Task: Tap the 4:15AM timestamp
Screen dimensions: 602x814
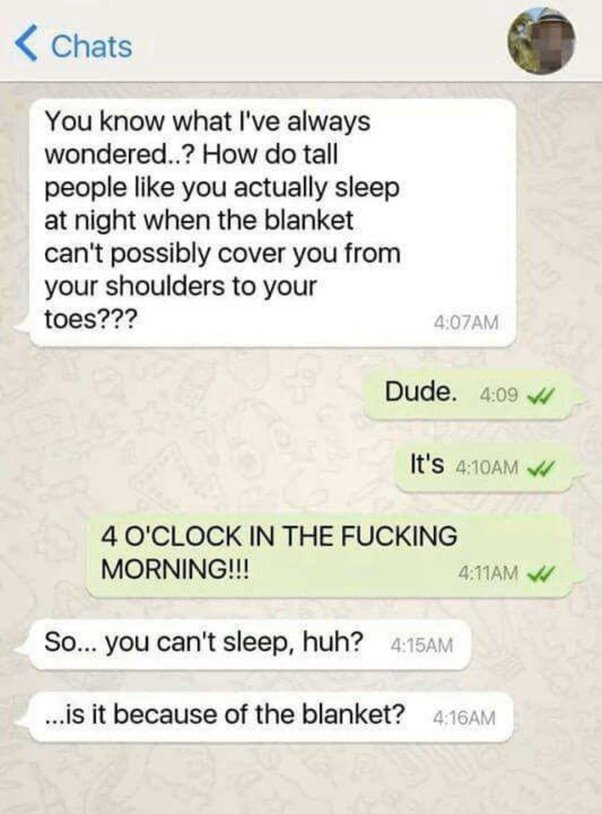Action: click(x=421, y=645)
